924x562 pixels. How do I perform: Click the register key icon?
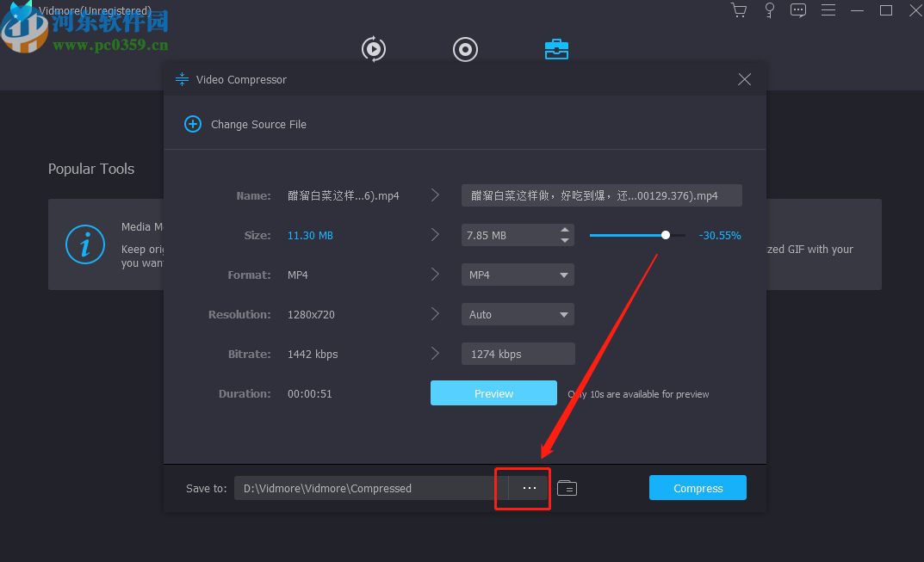pos(770,10)
